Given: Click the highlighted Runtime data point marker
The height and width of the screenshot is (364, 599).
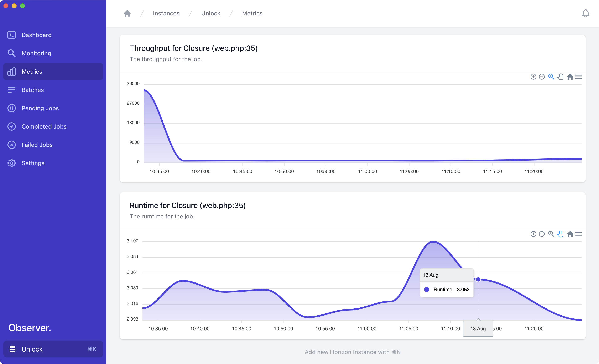Looking at the screenshot, I should [x=478, y=280].
